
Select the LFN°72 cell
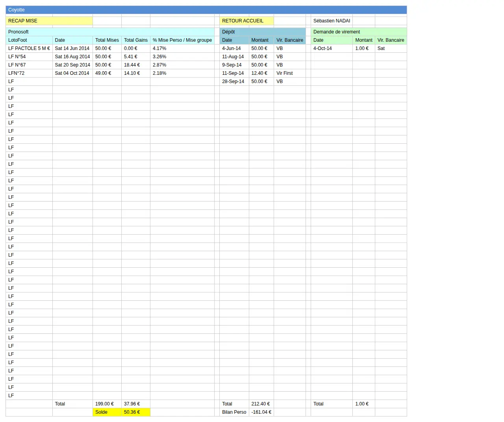(x=29, y=73)
